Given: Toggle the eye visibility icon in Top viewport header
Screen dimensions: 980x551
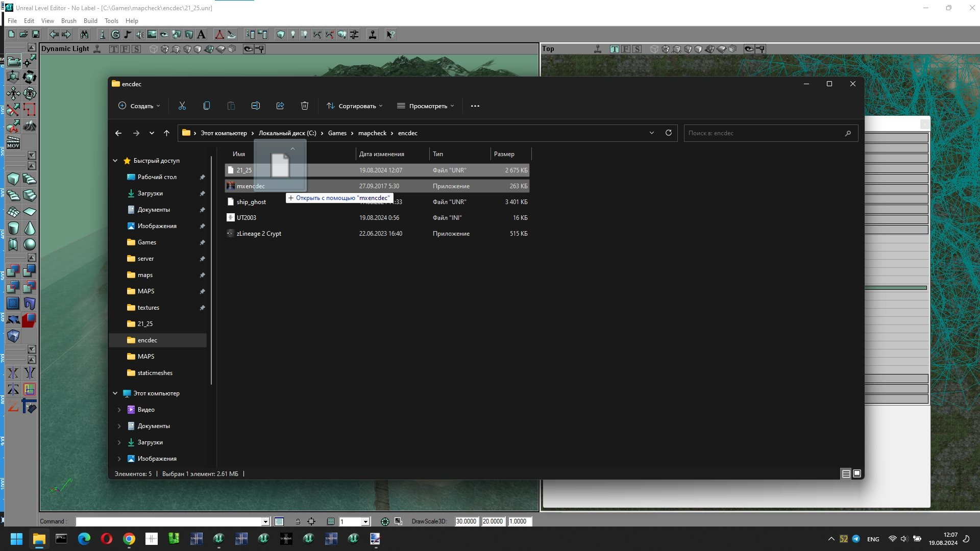Looking at the screenshot, I should [749, 49].
